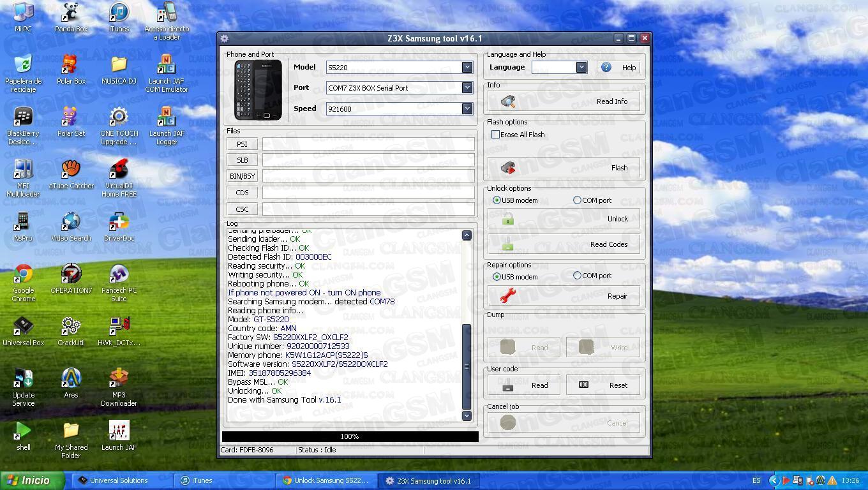Open Launch JAF desktop icon
Viewport: 868px width, 490px height.
[119, 436]
